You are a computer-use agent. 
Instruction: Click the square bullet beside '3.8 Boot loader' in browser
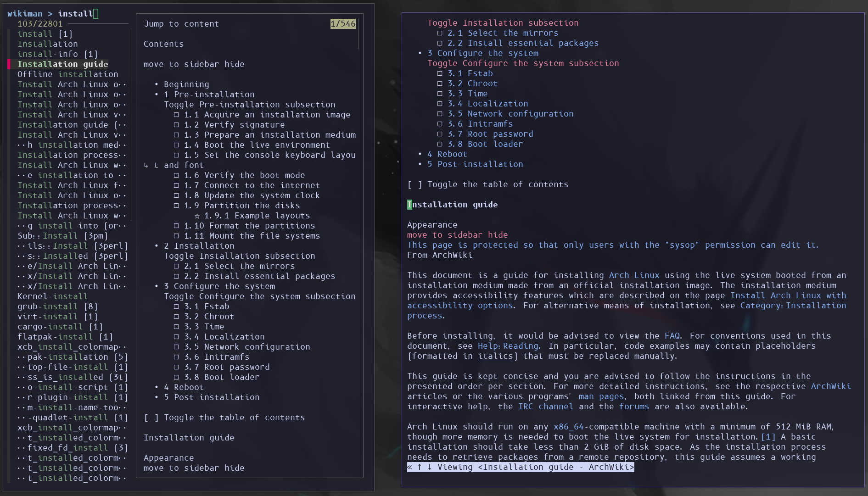point(440,144)
